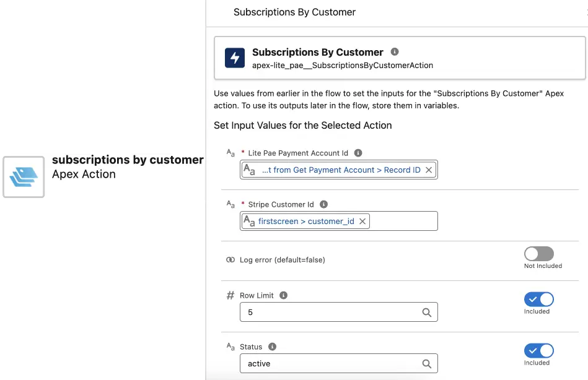Open info tooltip beside Subscriptions By Customer heading
The width and height of the screenshot is (588, 380).
coord(395,52)
